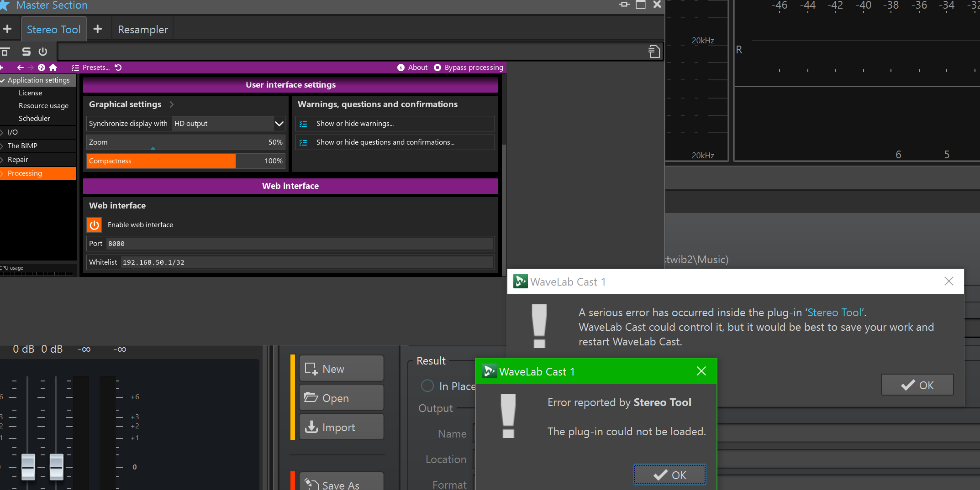Expand the Repair tree node
Image resolution: width=980 pixels, height=490 pixels.
click(2, 160)
